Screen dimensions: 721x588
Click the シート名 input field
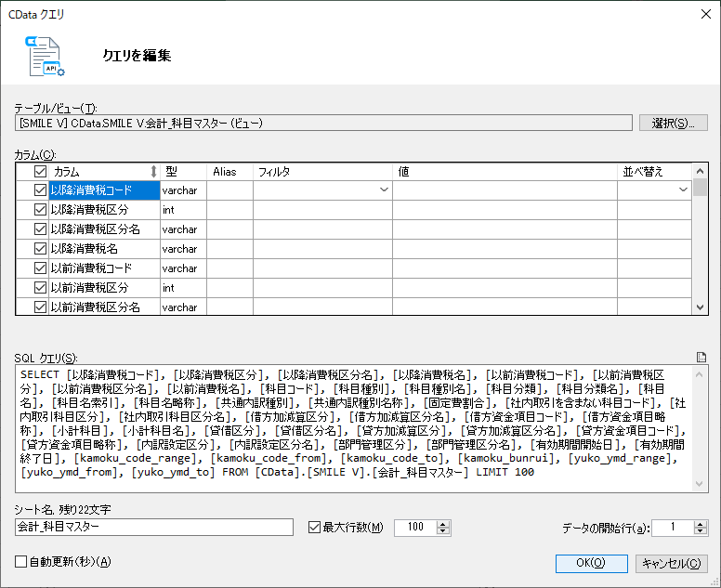(x=154, y=528)
